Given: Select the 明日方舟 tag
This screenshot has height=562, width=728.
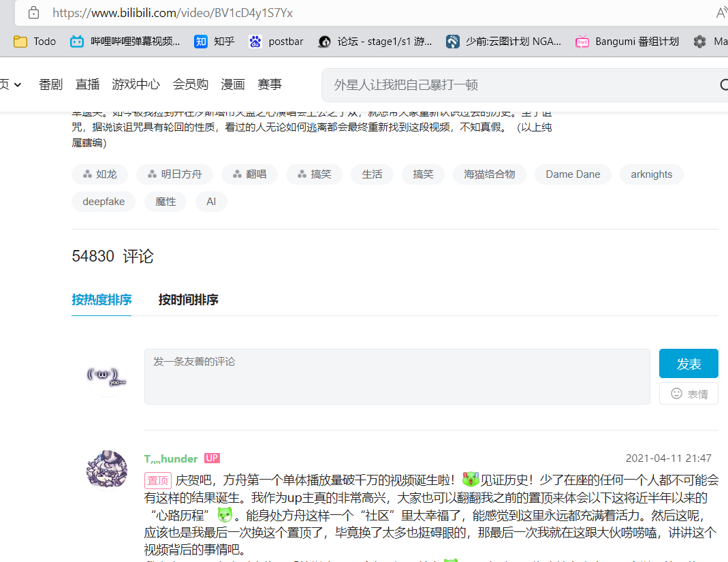Looking at the screenshot, I should point(174,174).
